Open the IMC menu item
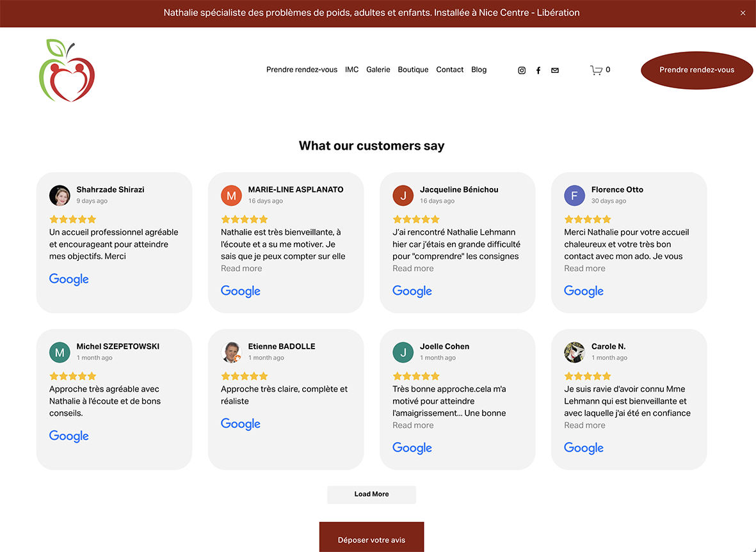This screenshot has height=552, width=756. coord(352,70)
